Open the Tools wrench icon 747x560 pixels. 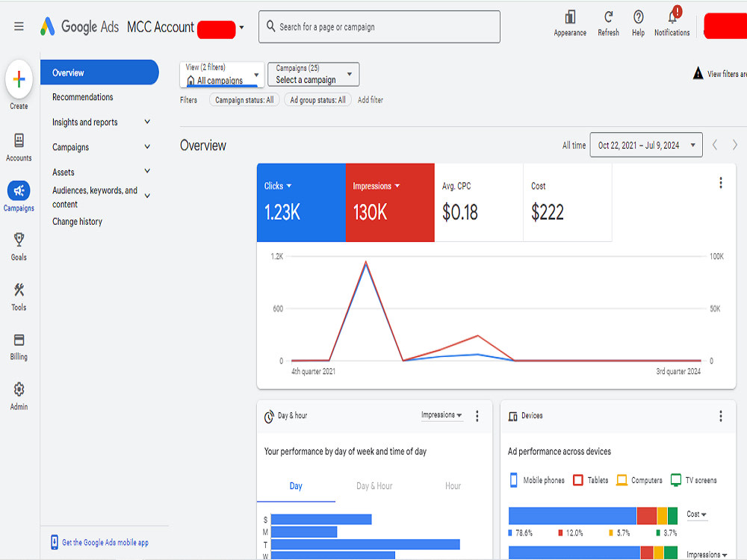pyautogui.click(x=19, y=290)
